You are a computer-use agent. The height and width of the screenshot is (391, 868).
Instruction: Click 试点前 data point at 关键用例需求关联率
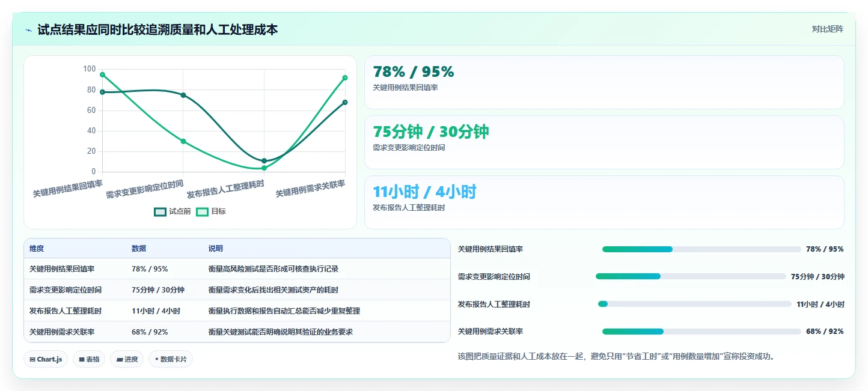(x=345, y=102)
